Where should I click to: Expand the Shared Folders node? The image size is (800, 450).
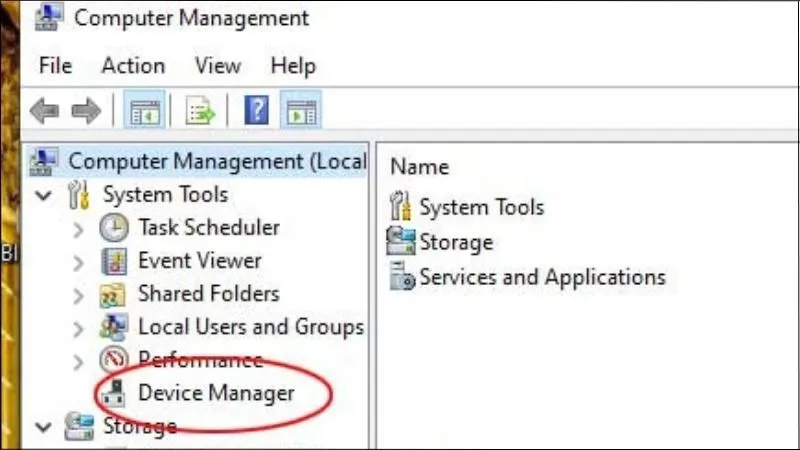coord(78,296)
